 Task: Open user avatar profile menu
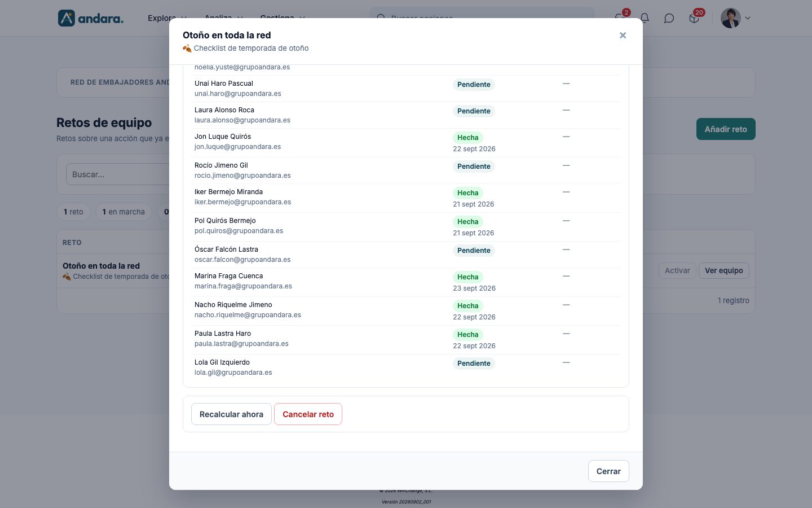point(730,18)
